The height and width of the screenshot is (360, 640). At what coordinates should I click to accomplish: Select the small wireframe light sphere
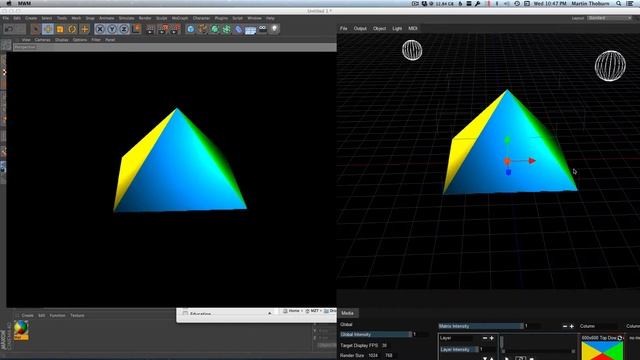point(412,50)
